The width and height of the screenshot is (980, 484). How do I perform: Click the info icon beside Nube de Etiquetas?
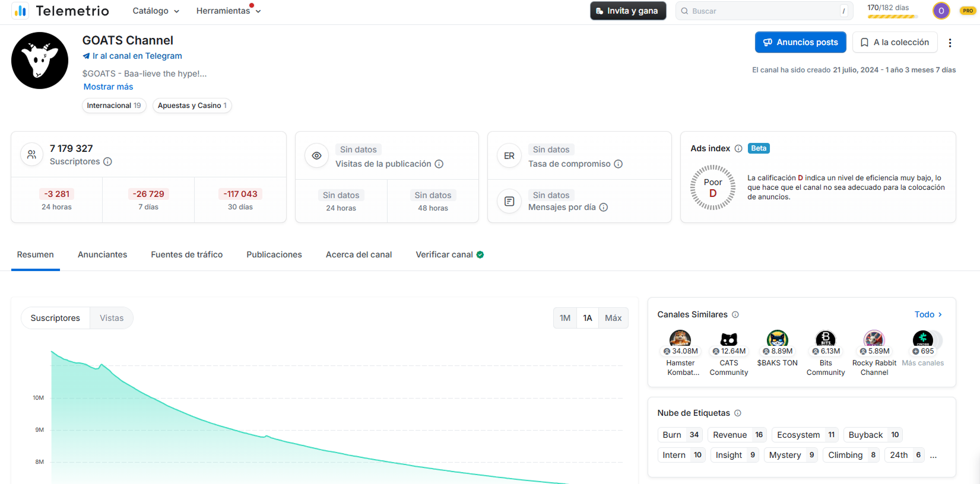738,413
